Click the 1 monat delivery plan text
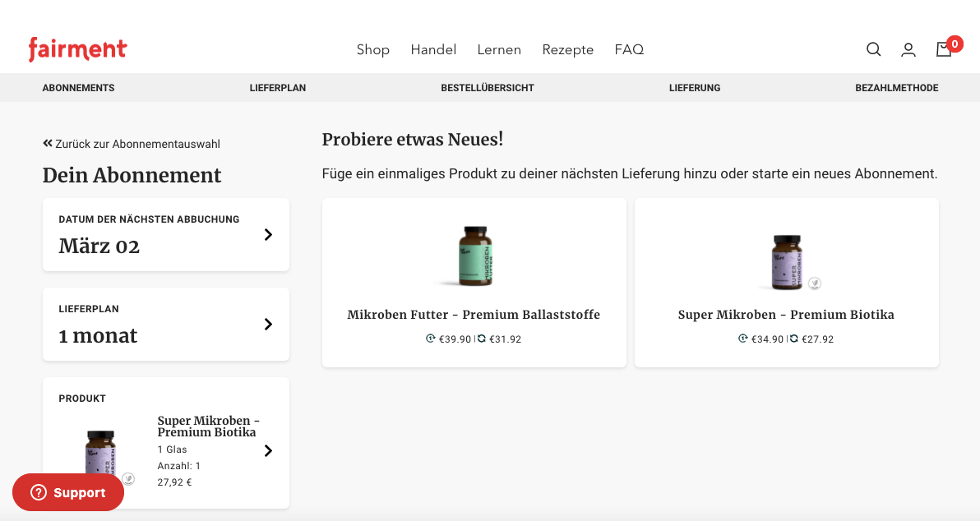 click(98, 335)
